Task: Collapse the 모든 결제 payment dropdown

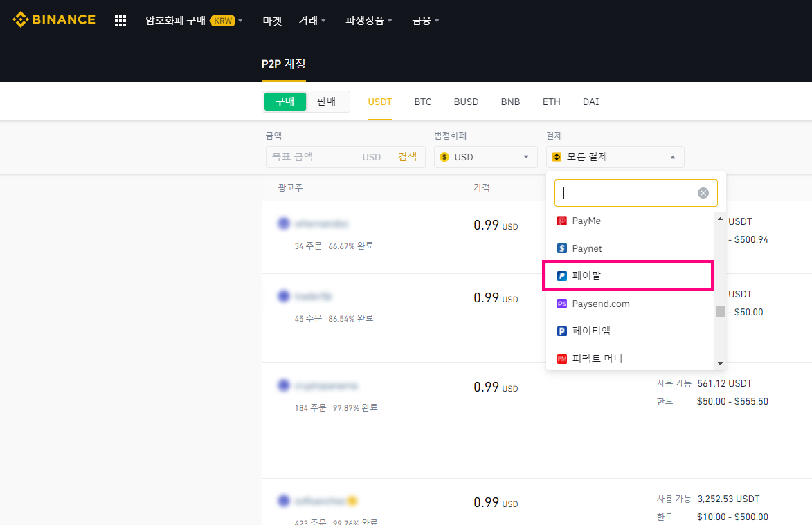Action: (x=615, y=157)
